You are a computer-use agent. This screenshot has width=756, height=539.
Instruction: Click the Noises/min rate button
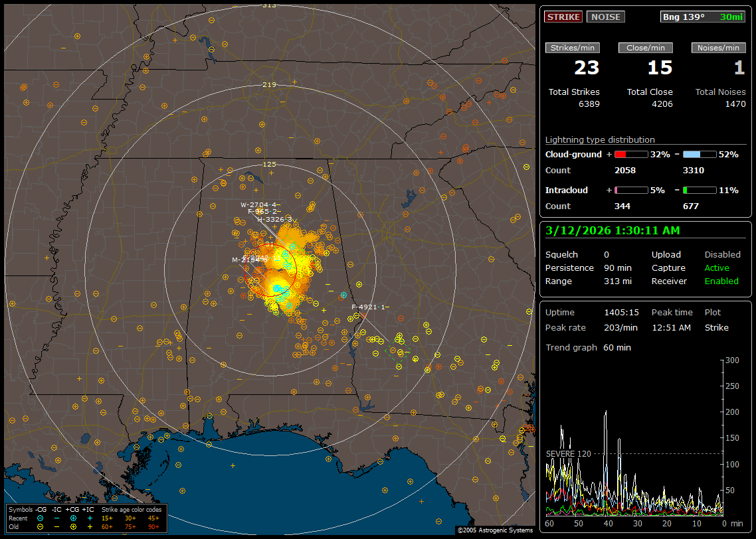pos(718,48)
